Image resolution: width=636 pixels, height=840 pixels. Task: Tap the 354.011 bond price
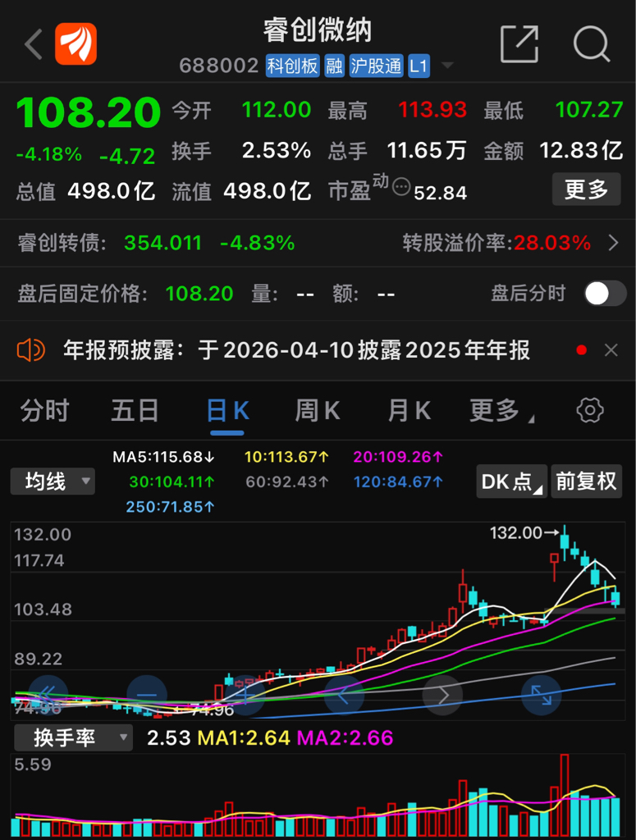click(162, 243)
